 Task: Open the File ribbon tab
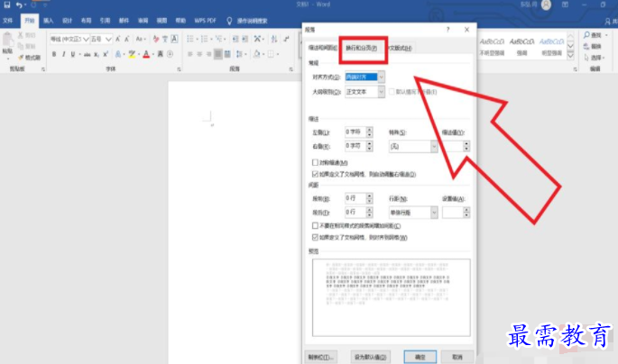8,21
